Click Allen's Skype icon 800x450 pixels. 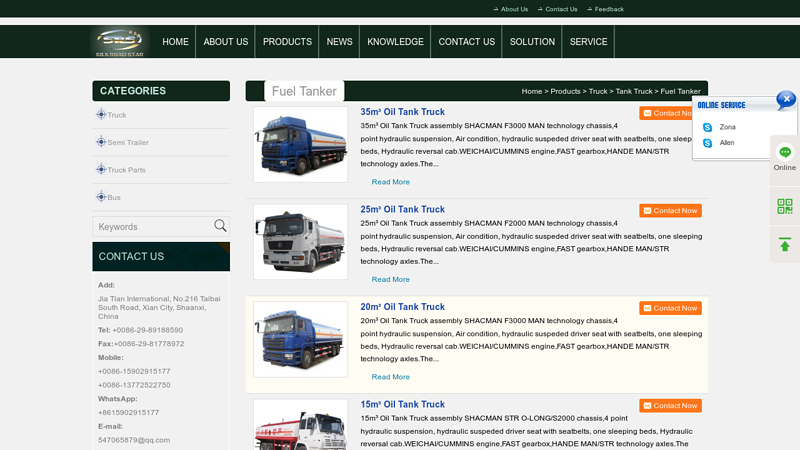pyautogui.click(x=707, y=143)
